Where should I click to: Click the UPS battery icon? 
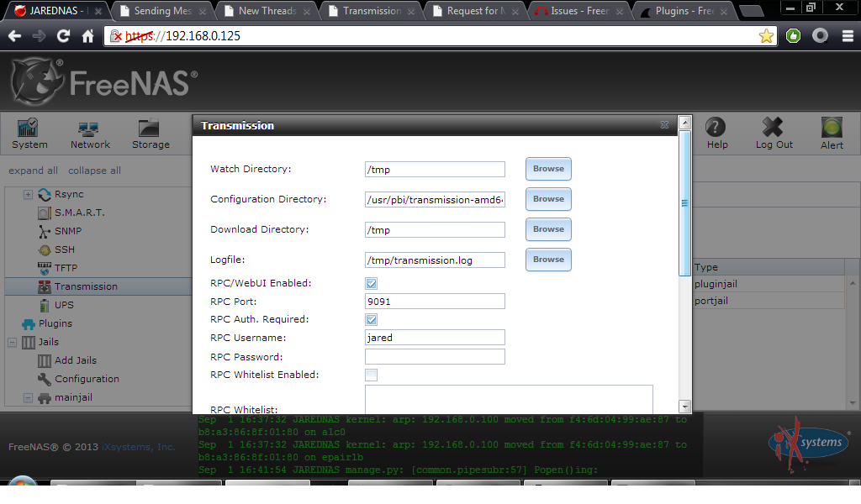(x=45, y=306)
